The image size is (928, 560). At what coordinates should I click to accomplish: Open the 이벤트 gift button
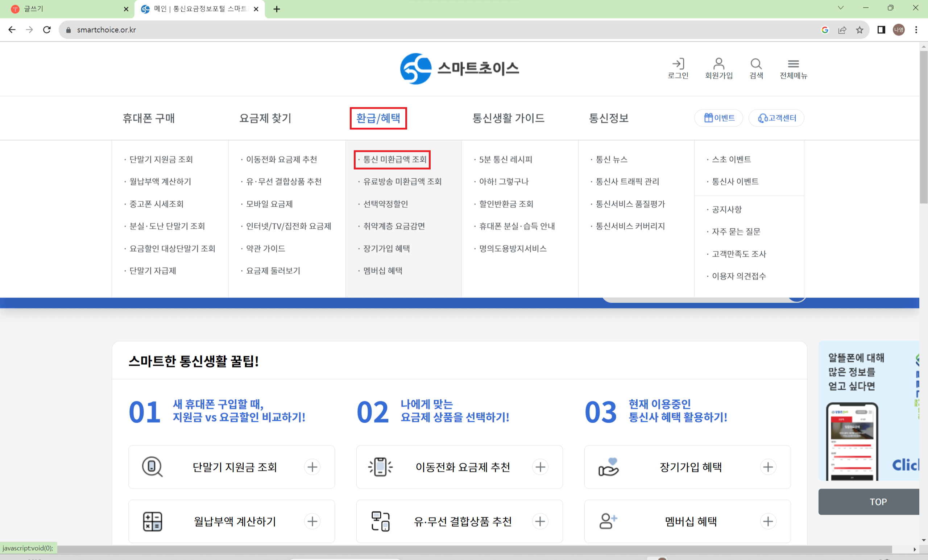tap(718, 118)
